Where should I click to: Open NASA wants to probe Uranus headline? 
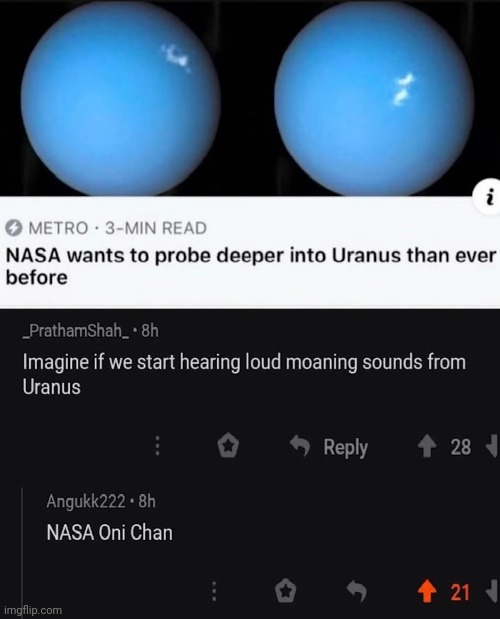pyautogui.click(x=251, y=266)
